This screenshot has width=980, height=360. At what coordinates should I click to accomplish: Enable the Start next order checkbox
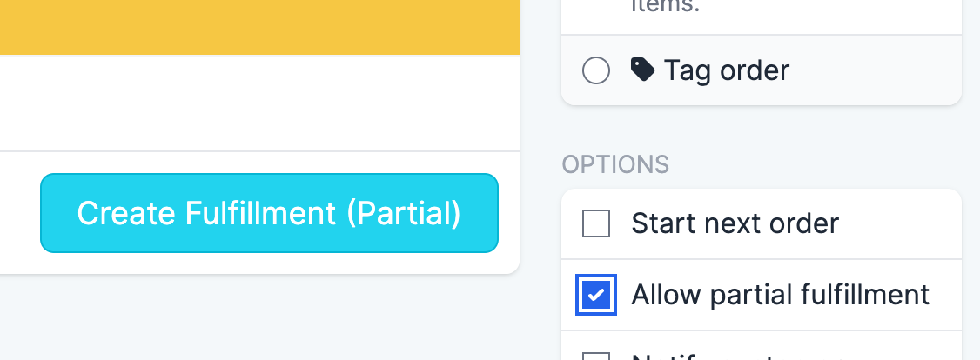click(x=596, y=224)
